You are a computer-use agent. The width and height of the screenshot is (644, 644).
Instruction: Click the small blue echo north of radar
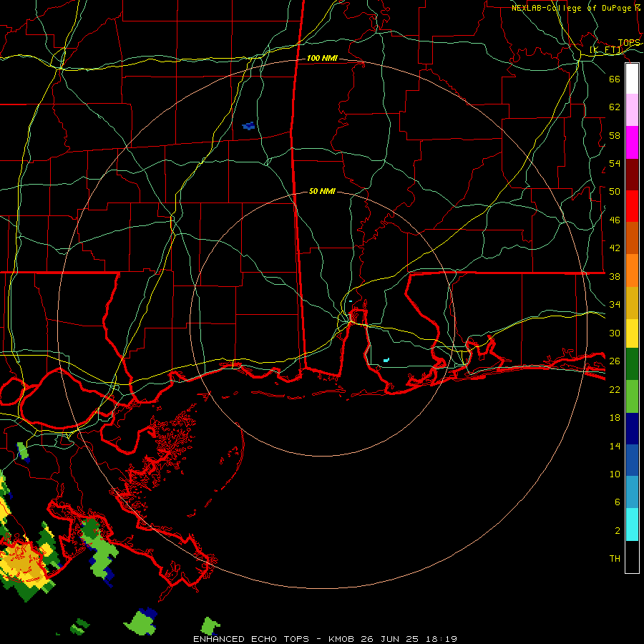(249, 126)
